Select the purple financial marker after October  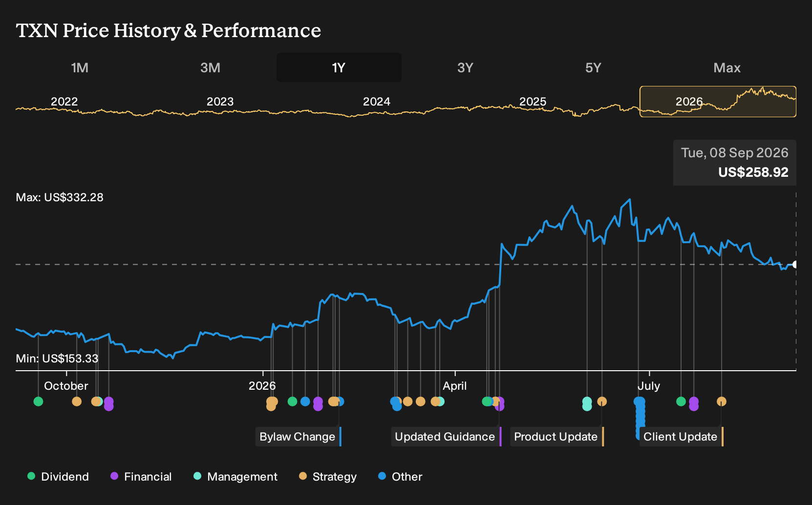tap(108, 403)
